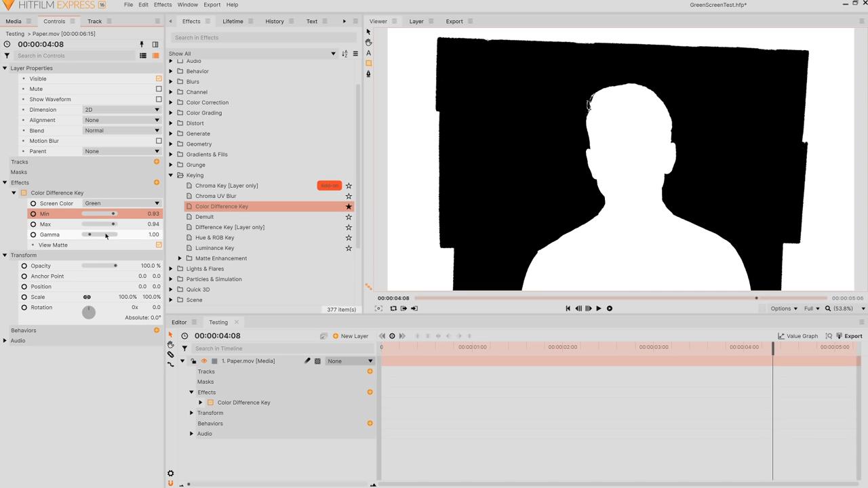Screen dimensions: 868x488
Task: Enable Motion Blur checkbox
Action: point(159,141)
